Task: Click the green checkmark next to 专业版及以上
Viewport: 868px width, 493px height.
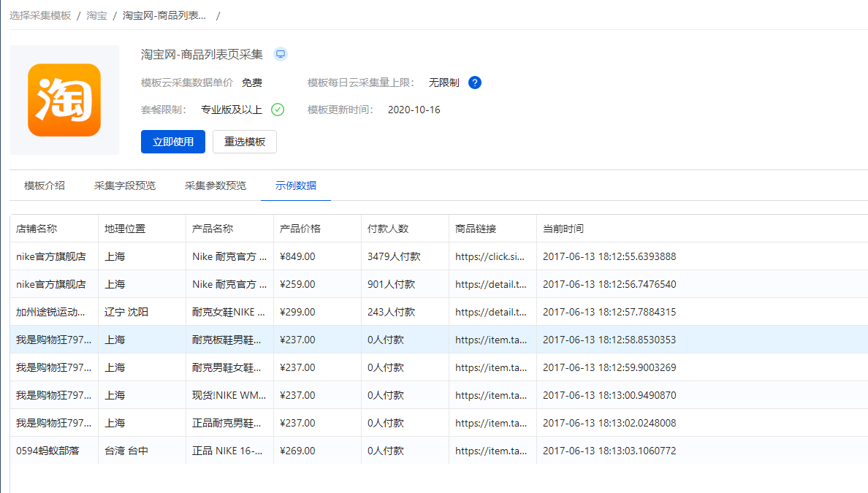Action: click(x=278, y=110)
